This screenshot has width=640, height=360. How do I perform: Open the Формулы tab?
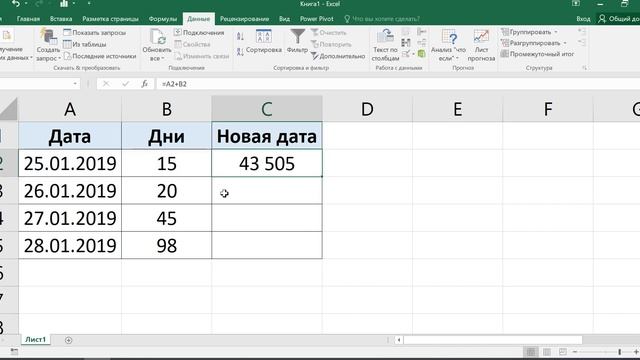[162, 19]
